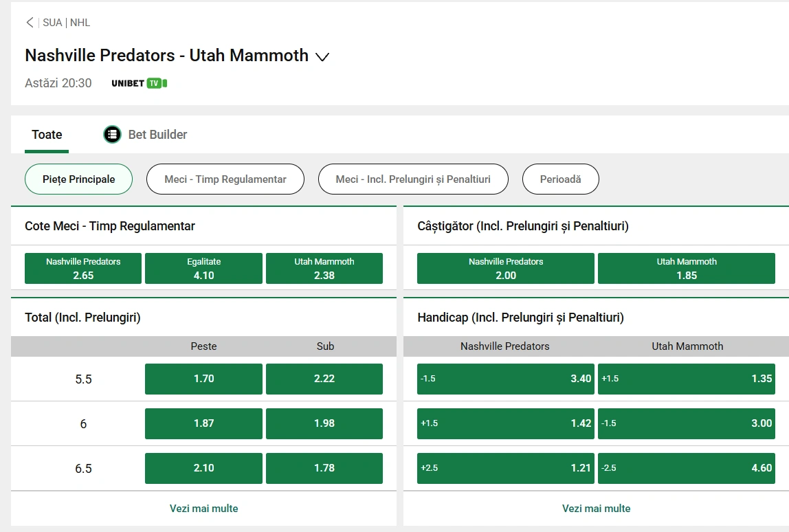The height and width of the screenshot is (532, 789).
Task: Select Peste 5.5 at odds 1.70
Action: coord(203,379)
